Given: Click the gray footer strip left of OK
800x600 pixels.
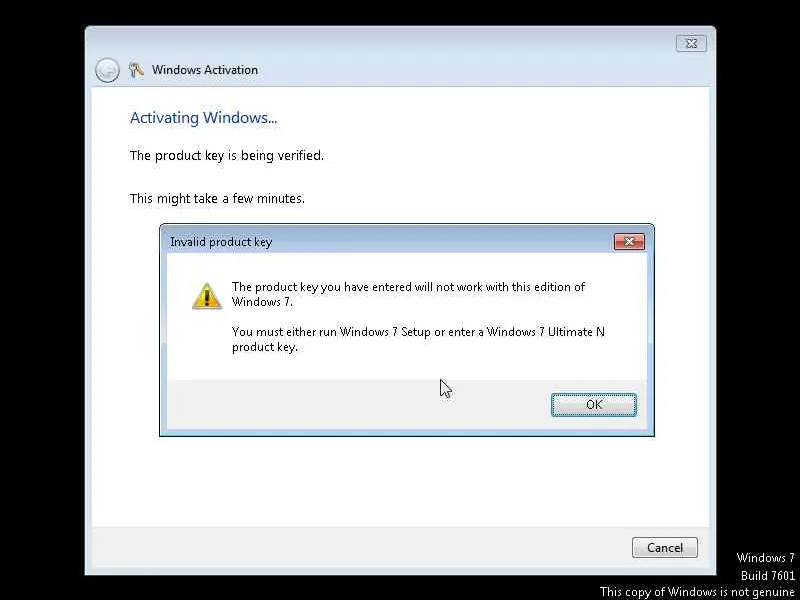Looking at the screenshot, I should (x=359, y=405).
